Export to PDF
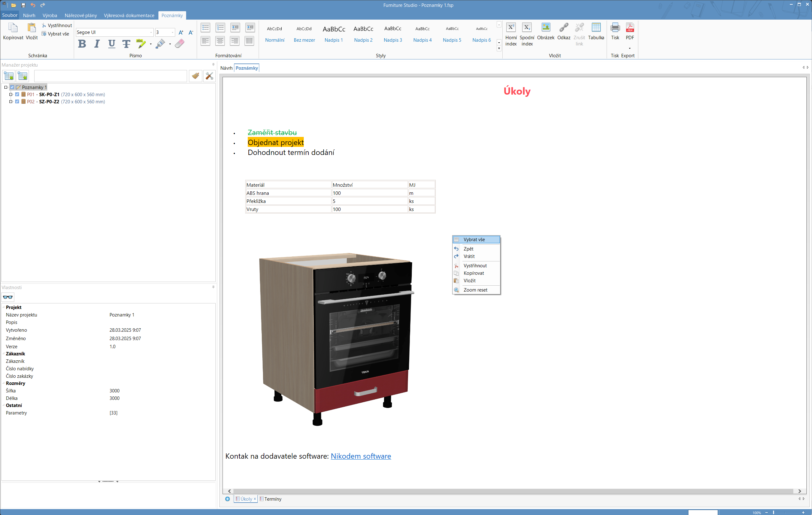 point(630,31)
